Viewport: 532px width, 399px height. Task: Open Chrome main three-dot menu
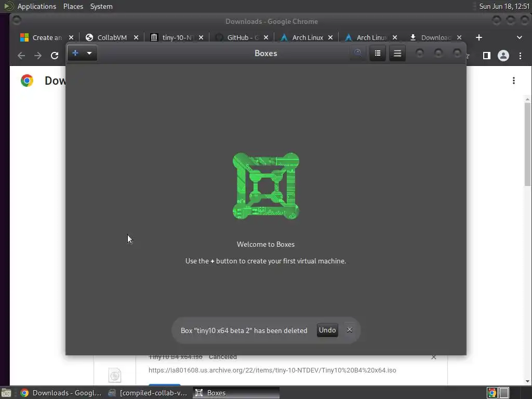pyautogui.click(x=521, y=56)
